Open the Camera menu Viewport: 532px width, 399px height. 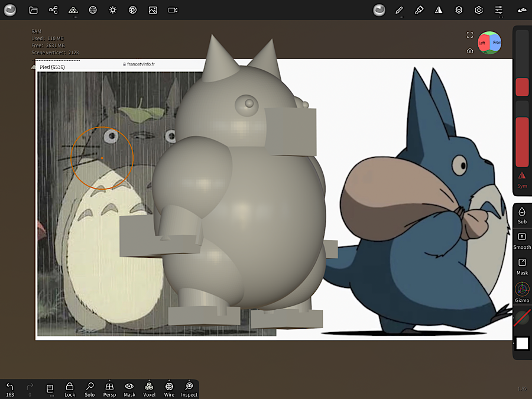173,10
